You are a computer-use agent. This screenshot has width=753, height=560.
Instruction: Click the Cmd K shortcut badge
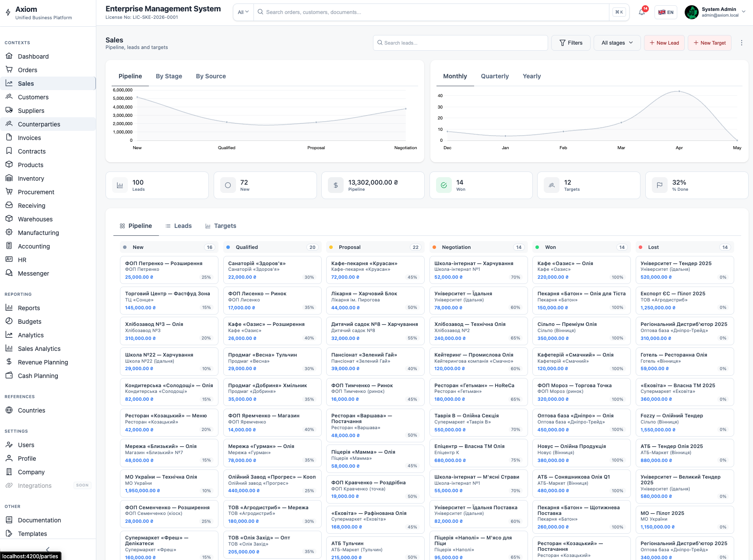pos(619,12)
